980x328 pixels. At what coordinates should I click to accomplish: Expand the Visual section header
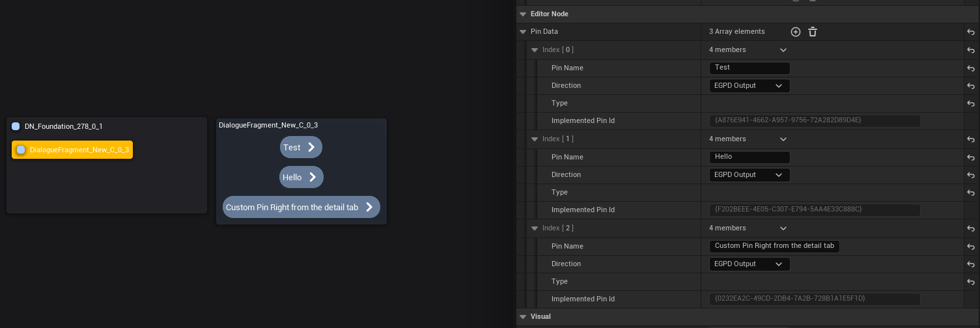pyautogui.click(x=522, y=317)
